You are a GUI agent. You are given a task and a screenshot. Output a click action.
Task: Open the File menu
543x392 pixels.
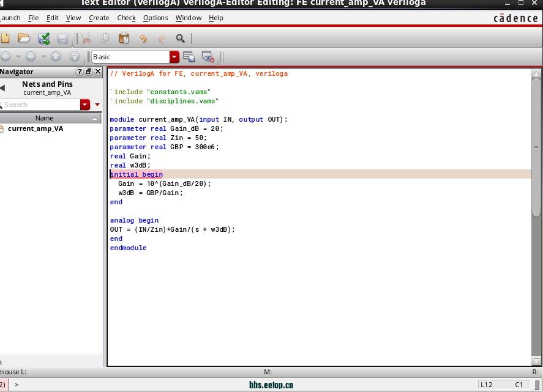point(33,18)
